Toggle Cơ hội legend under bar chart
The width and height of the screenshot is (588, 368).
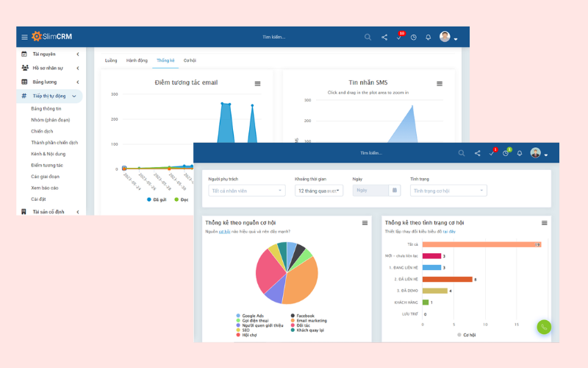[467, 335]
